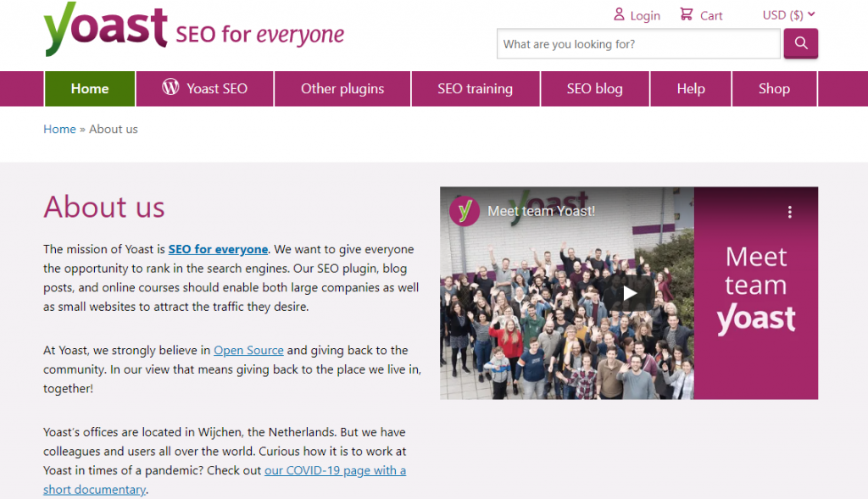Open the Help menu item

pos(691,88)
